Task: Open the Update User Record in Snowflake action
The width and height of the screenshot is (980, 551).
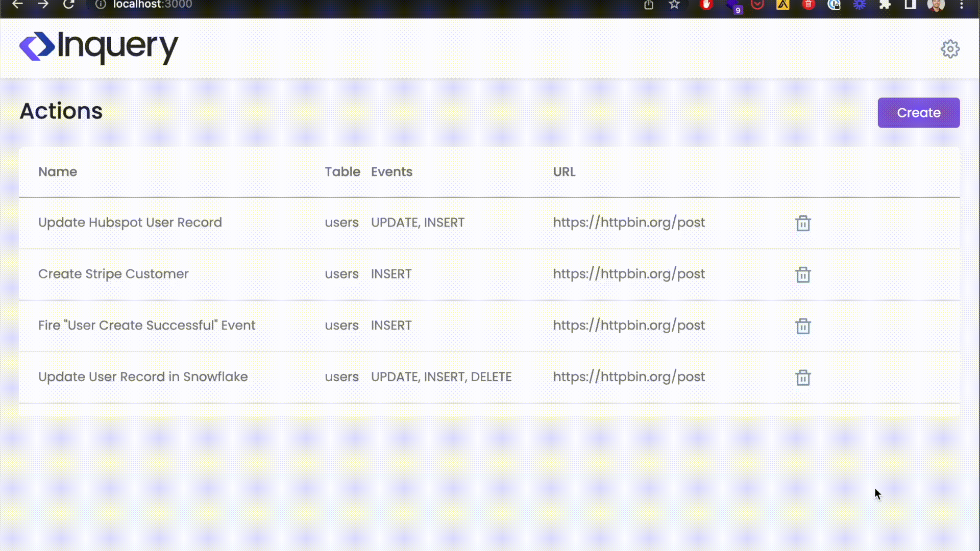Action: [x=143, y=377]
